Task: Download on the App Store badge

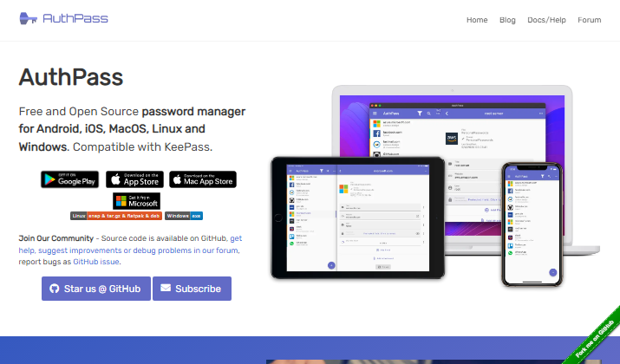Action: click(134, 179)
